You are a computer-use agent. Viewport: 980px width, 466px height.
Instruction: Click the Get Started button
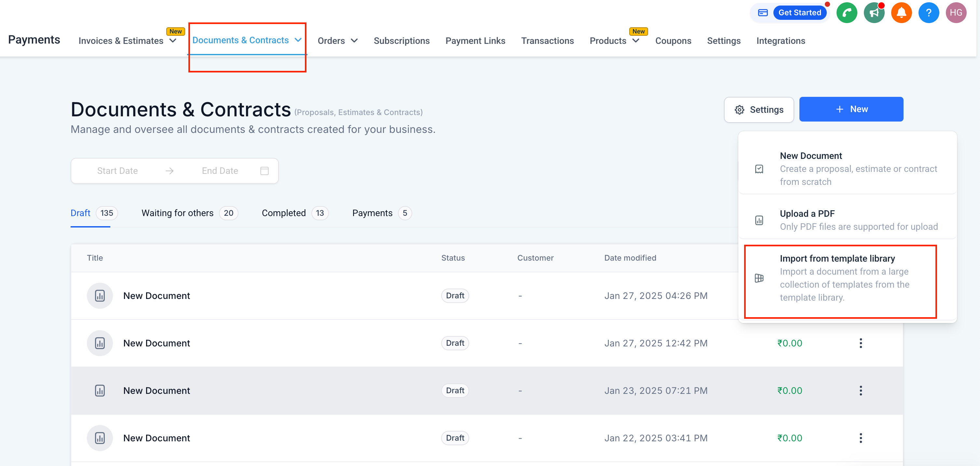coord(799,13)
